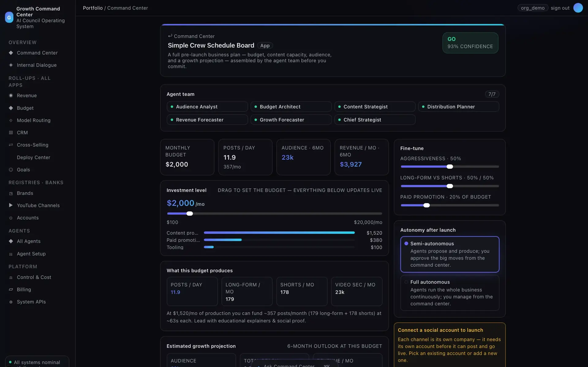588x367 pixels.
Task: Click the $20,000/mo maximum label
Action: coord(368,222)
